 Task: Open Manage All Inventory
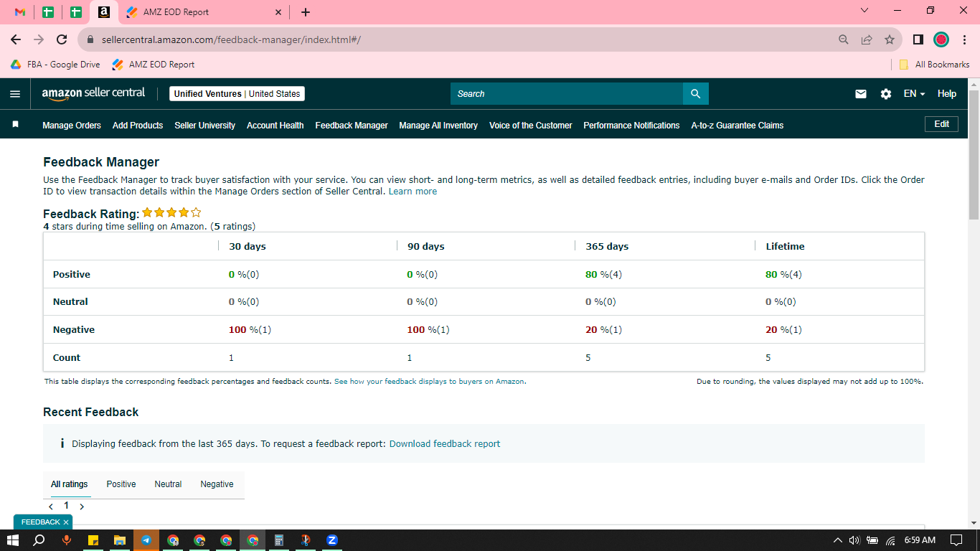click(438, 126)
